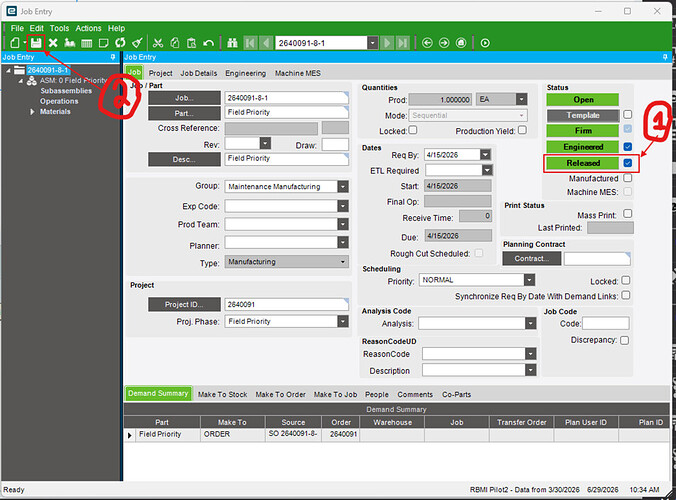Click the circled right arrow forward icon
This screenshot has width=676, height=500.
pos(444,43)
